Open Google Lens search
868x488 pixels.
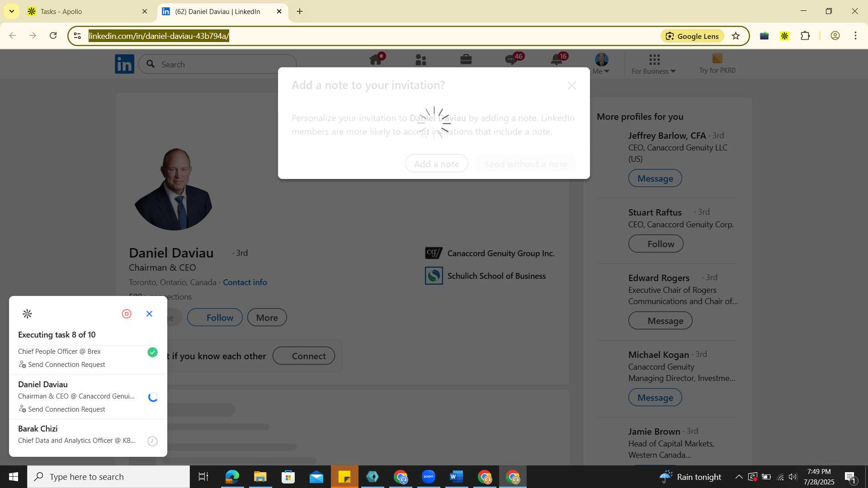click(693, 36)
